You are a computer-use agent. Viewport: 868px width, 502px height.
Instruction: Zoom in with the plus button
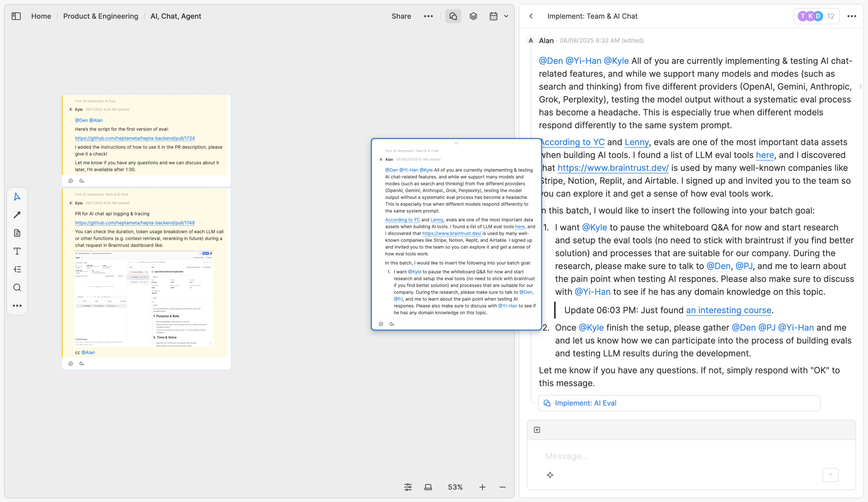point(482,487)
